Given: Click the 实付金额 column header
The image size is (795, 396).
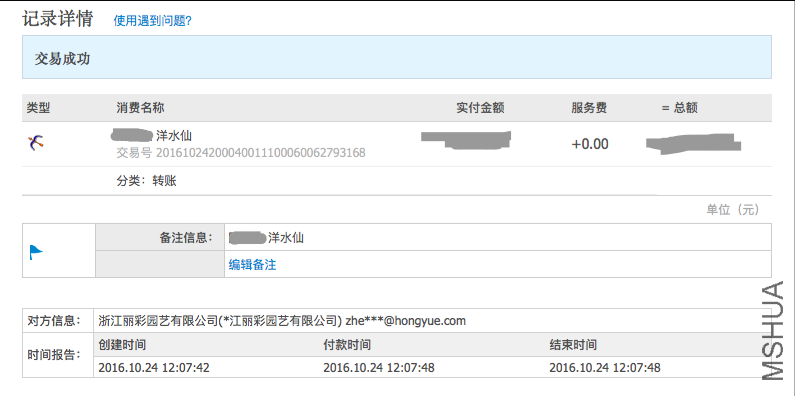Looking at the screenshot, I should (x=480, y=107).
